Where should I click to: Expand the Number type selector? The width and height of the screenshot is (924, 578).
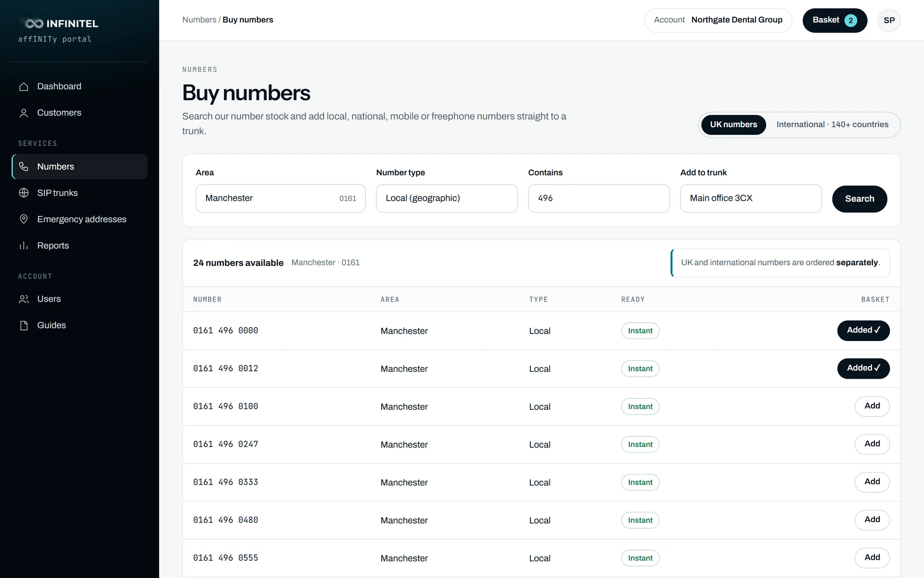point(447,198)
